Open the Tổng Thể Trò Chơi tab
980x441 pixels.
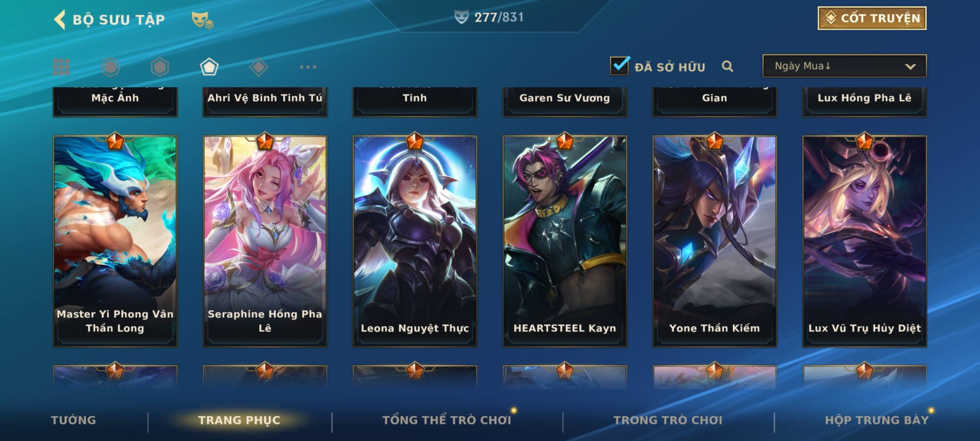click(x=447, y=420)
